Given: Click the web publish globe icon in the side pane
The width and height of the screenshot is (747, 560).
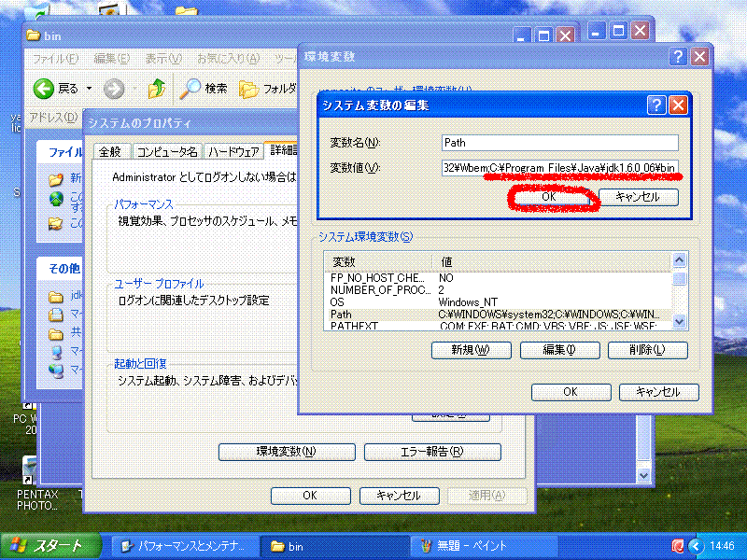Looking at the screenshot, I should [x=56, y=199].
